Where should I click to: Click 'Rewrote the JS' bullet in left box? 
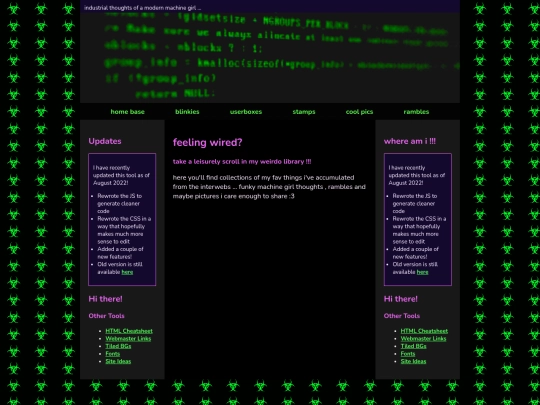pos(119,204)
